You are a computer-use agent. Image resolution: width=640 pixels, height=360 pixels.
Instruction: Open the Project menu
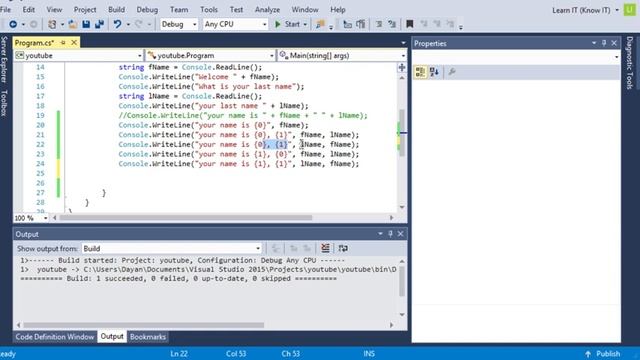[x=85, y=10]
